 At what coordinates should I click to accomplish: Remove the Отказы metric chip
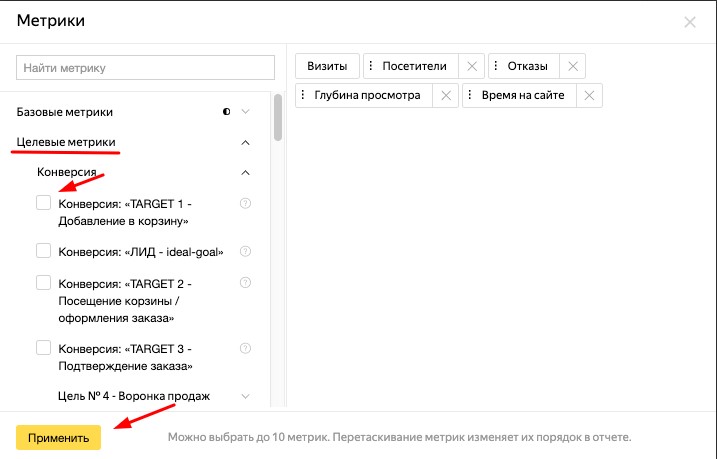pos(572,67)
